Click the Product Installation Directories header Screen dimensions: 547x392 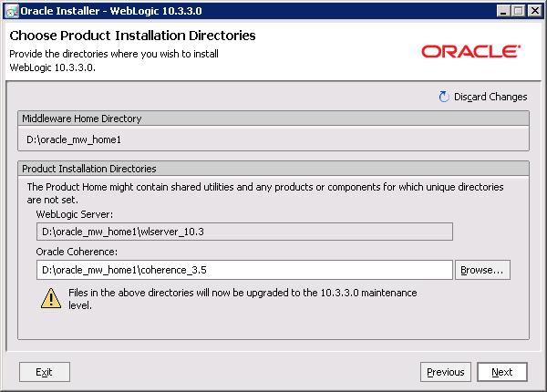(x=273, y=169)
